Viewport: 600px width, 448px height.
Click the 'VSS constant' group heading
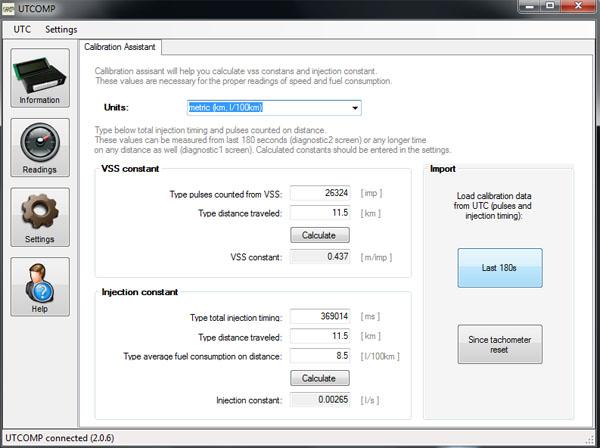130,169
